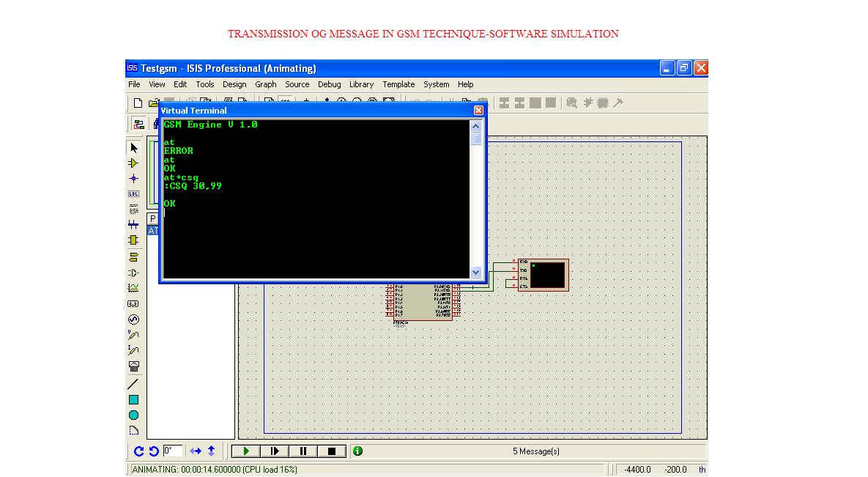868x477 pixels.
Task: Click the ":CSQ 30,99" terminal line
Action: (193, 186)
